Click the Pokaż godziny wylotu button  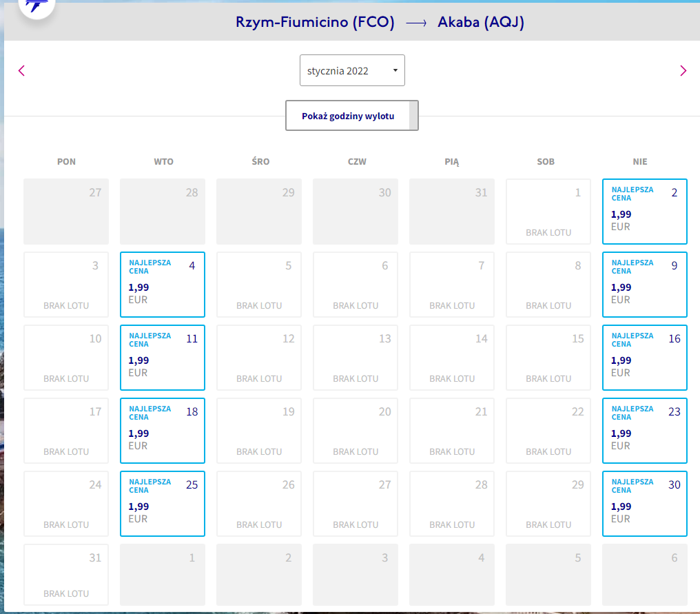click(352, 116)
